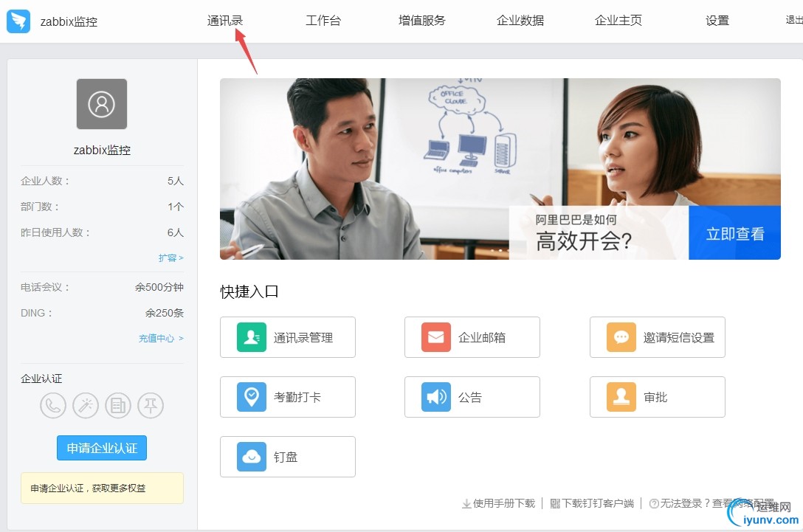
Task: Open the 增值服务 menu
Action: 422,21
